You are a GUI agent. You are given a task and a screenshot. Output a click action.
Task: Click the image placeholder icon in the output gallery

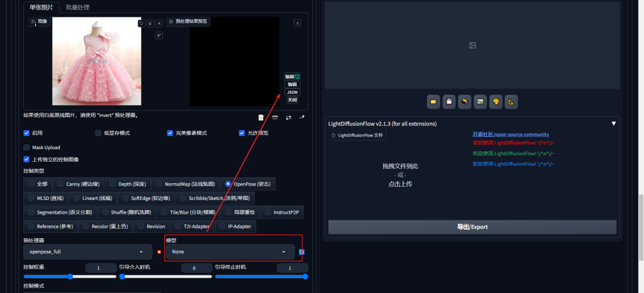click(472, 45)
